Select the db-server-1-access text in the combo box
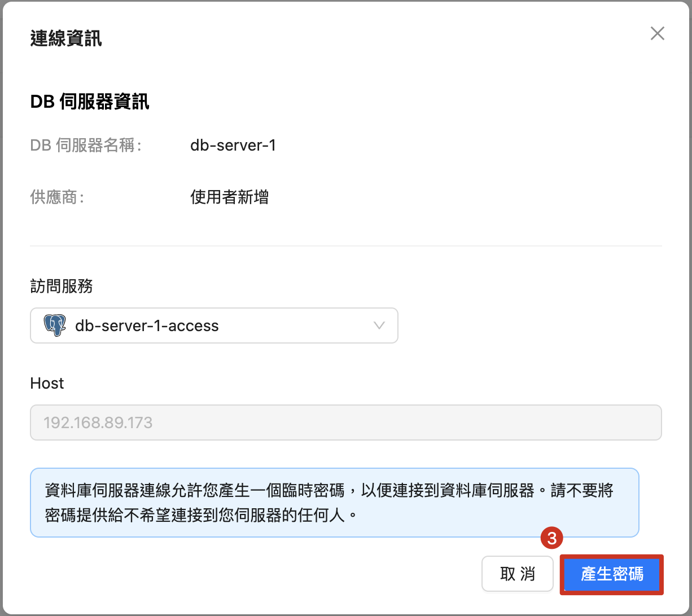The width and height of the screenshot is (692, 616). click(x=147, y=326)
